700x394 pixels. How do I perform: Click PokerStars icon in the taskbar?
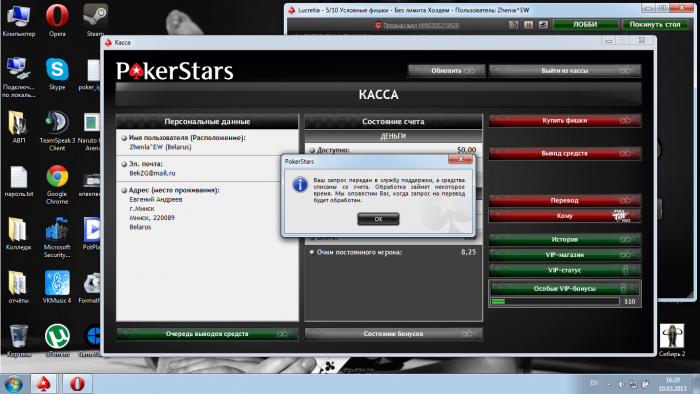(43, 384)
